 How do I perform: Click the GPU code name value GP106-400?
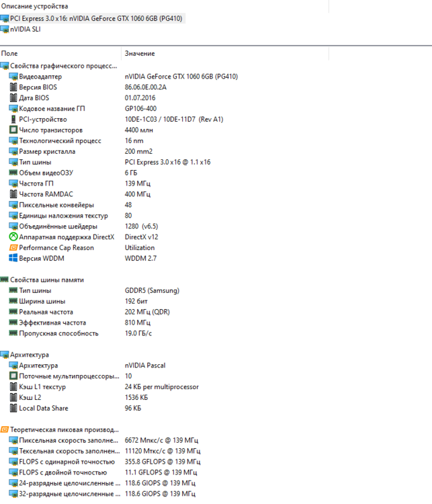[x=141, y=109]
